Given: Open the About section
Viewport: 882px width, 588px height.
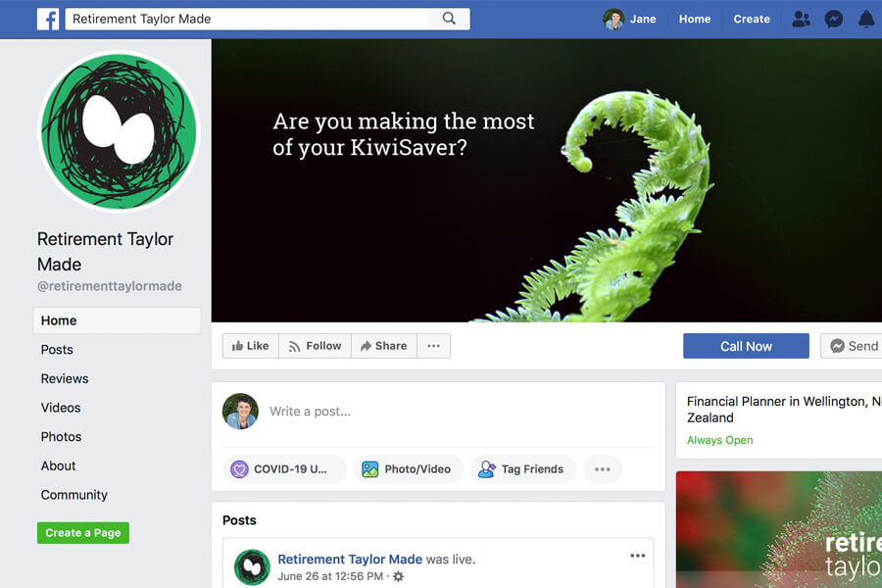Looking at the screenshot, I should (58, 465).
